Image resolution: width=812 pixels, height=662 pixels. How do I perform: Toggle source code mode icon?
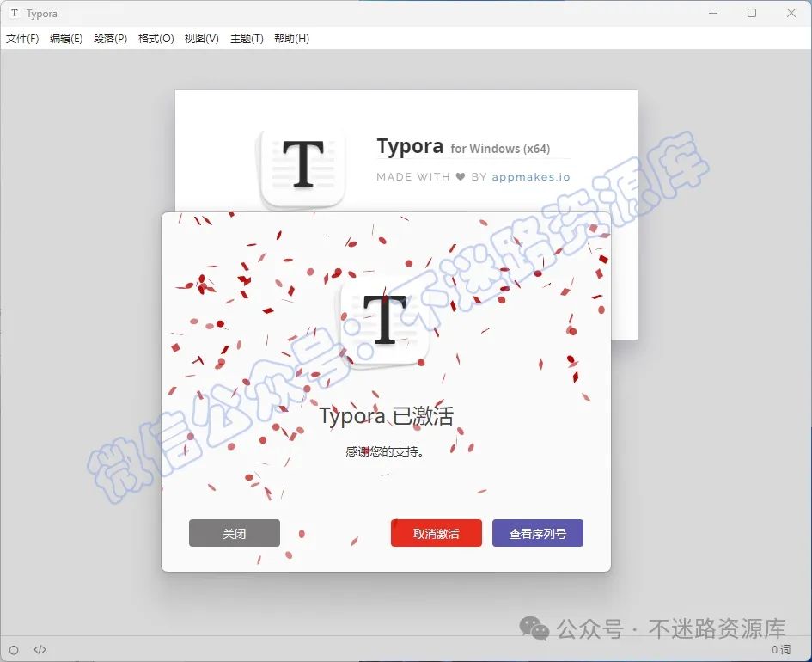tap(40, 650)
